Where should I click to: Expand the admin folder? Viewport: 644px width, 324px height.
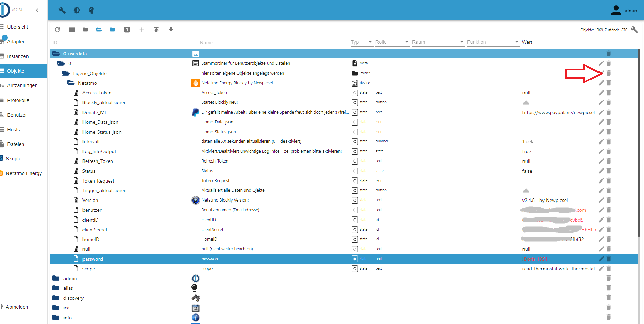tap(56, 278)
